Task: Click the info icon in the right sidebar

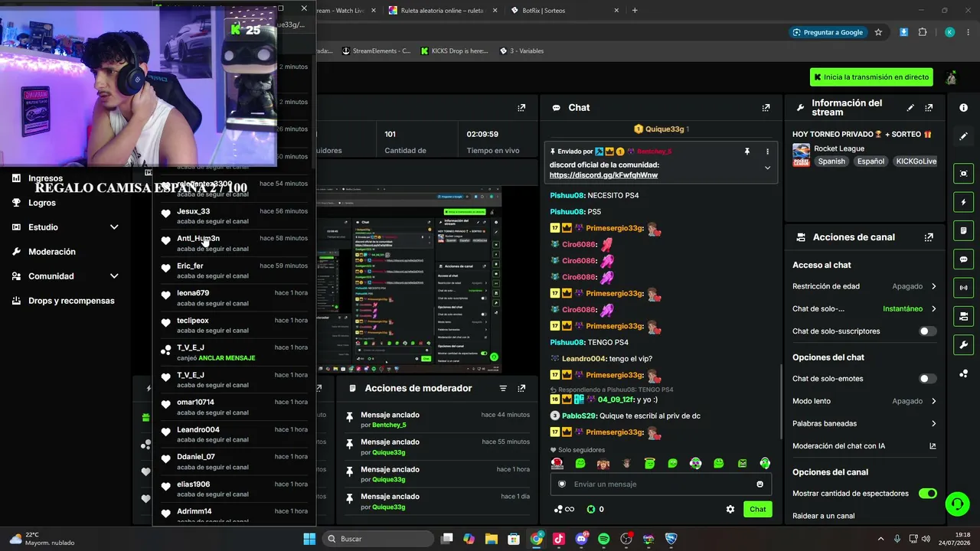Action: tap(963, 108)
